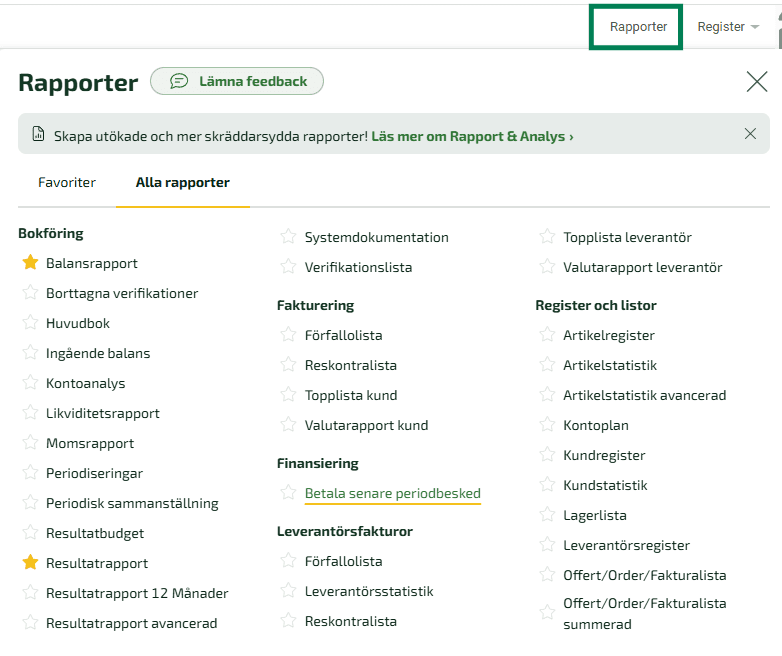Click star next to Verifikationslista
The height and width of the screenshot is (656, 782).
point(288,266)
